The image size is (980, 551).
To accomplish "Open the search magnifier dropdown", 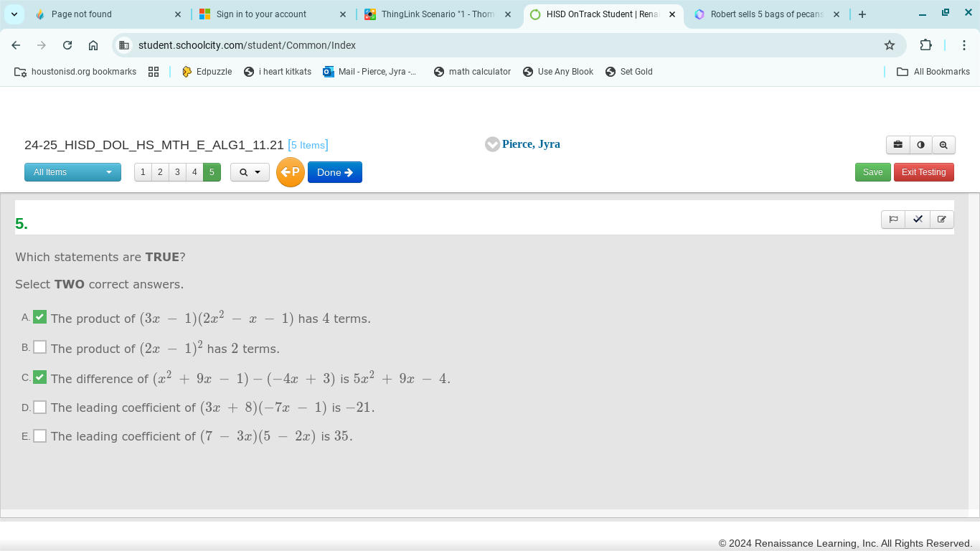I will click(250, 172).
